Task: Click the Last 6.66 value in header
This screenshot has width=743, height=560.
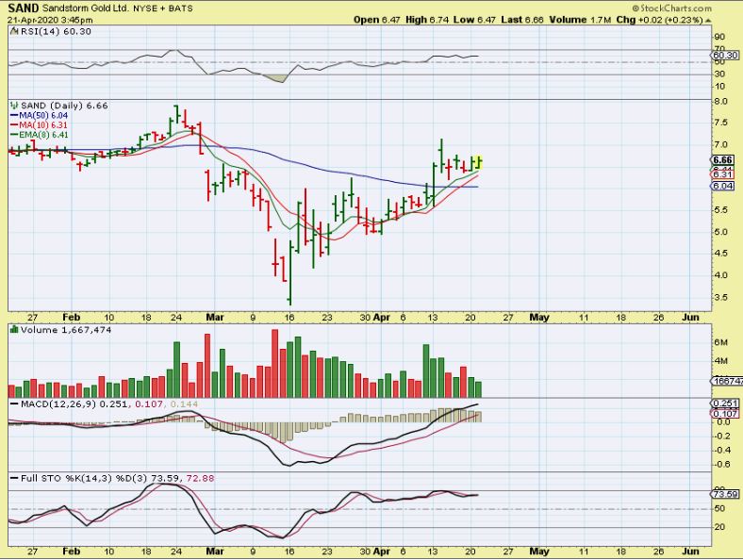Action: click(522, 20)
